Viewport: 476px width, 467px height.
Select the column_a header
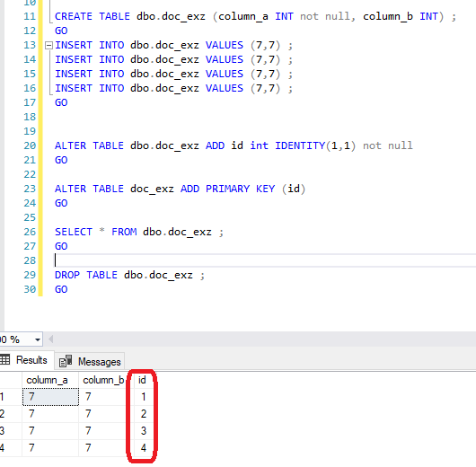(x=50, y=380)
